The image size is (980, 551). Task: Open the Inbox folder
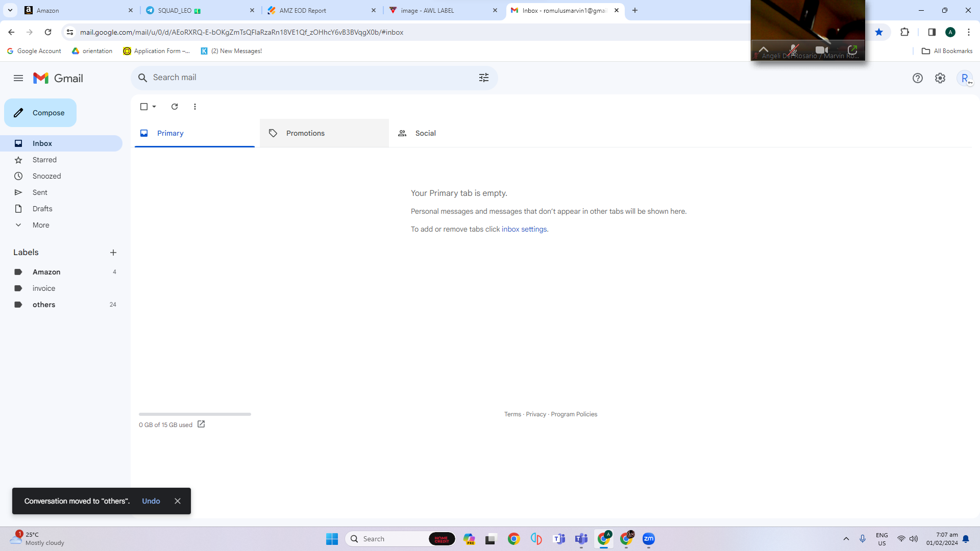point(61,143)
